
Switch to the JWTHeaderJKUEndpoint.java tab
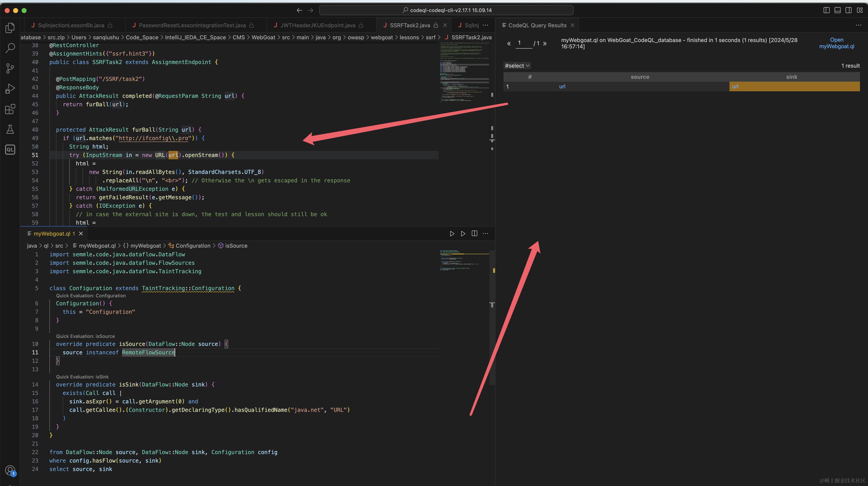tap(317, 25)
